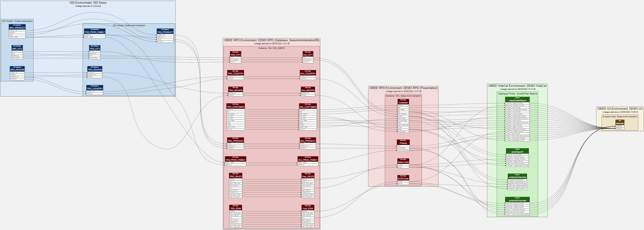
Task: Click the Fact_SALES table header
Action: [x=308, y=176]
